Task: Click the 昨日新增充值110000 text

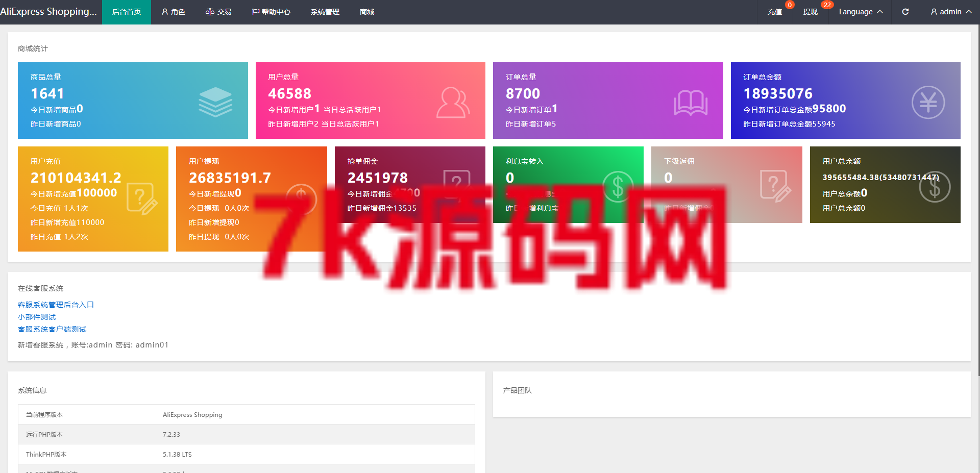Action: [x=67, y=222]
